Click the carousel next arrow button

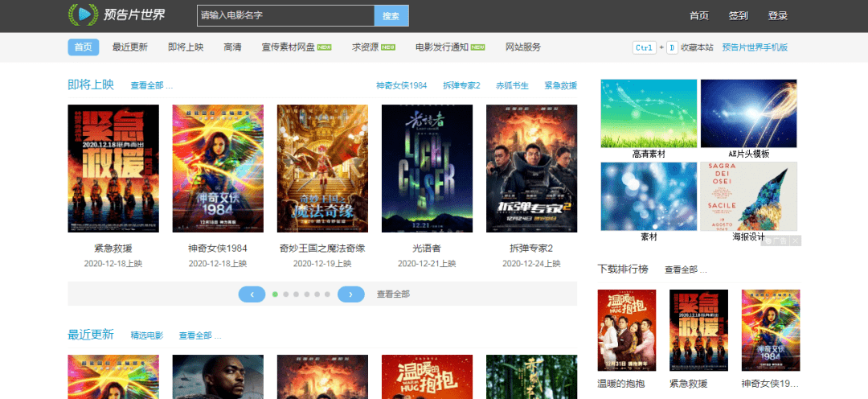(351, 294)
